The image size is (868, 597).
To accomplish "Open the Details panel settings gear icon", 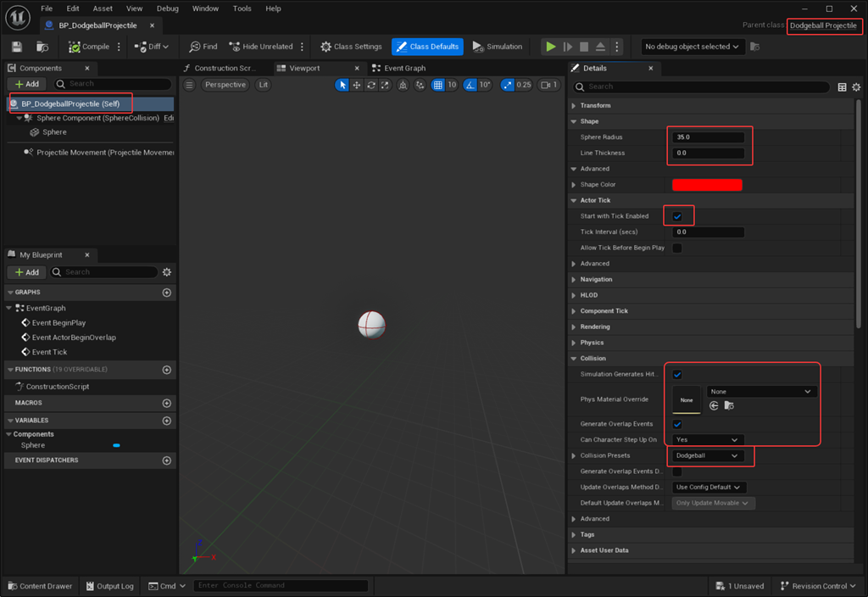I will (x=856, y=86).
